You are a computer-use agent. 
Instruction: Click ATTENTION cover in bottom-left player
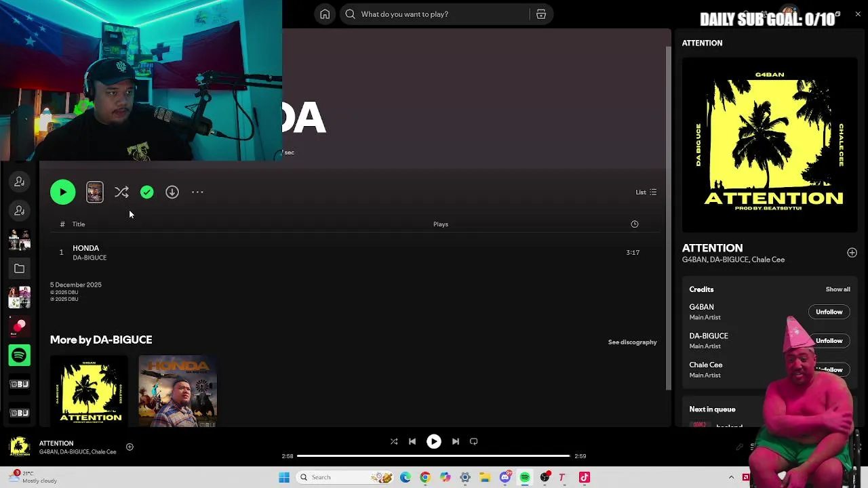tap(19, 447)
